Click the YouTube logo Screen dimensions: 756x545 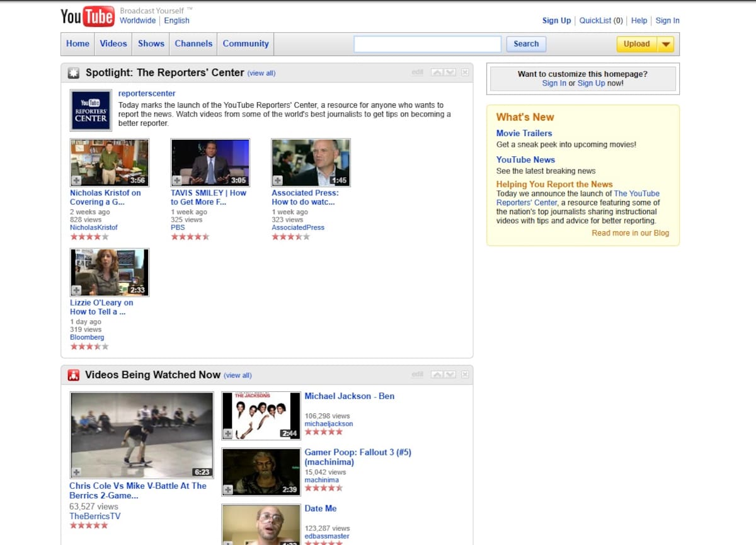[88, 16]
